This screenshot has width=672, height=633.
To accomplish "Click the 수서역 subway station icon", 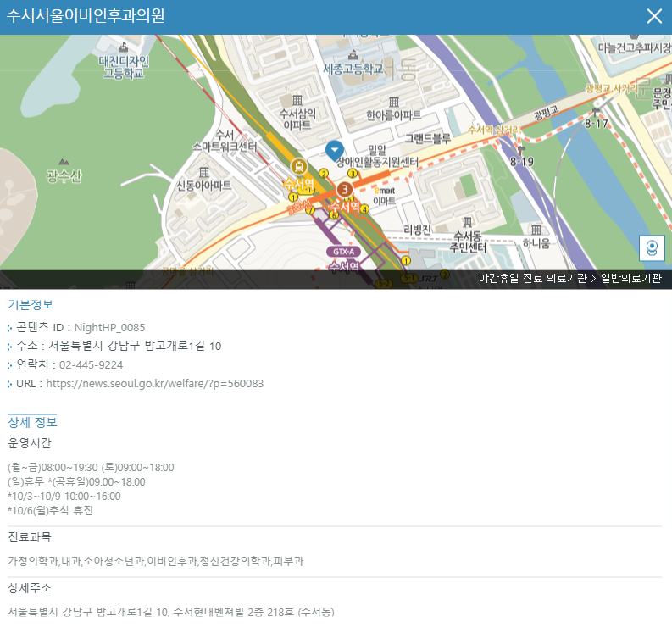I will (x=299, y=166).
